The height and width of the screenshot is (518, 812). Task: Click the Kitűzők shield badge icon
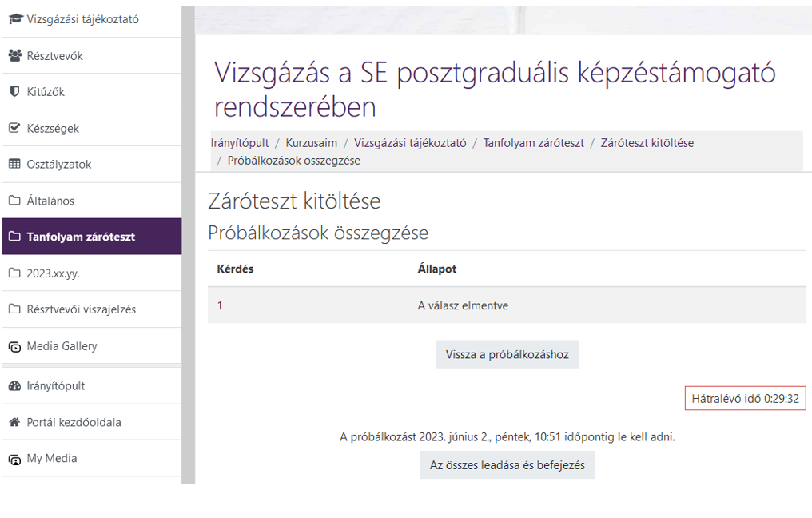[14, 92]
